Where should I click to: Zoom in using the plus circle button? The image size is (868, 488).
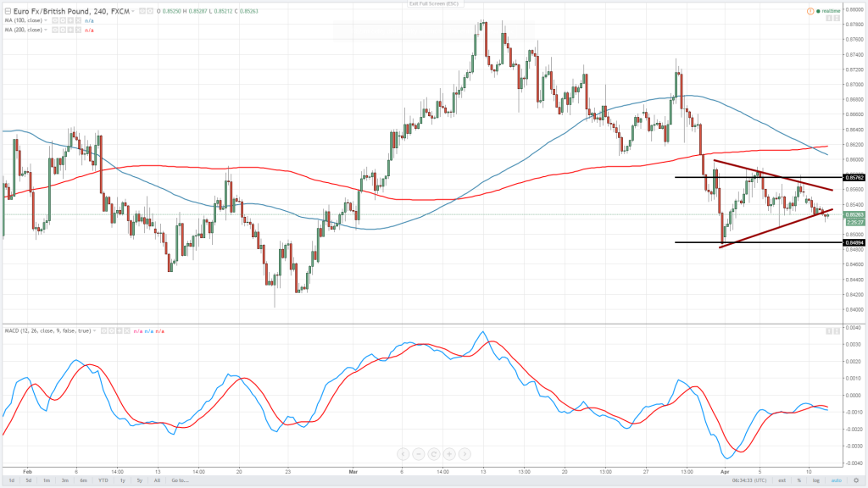(449, 454)
